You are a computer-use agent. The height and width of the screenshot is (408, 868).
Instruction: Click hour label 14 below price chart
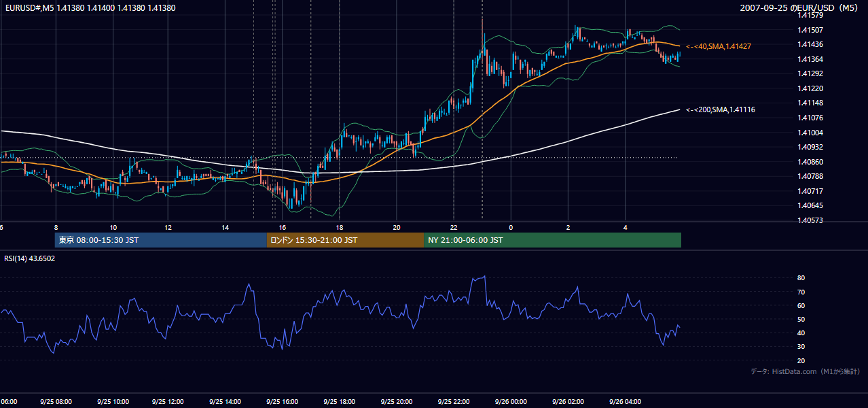(226, 227)
